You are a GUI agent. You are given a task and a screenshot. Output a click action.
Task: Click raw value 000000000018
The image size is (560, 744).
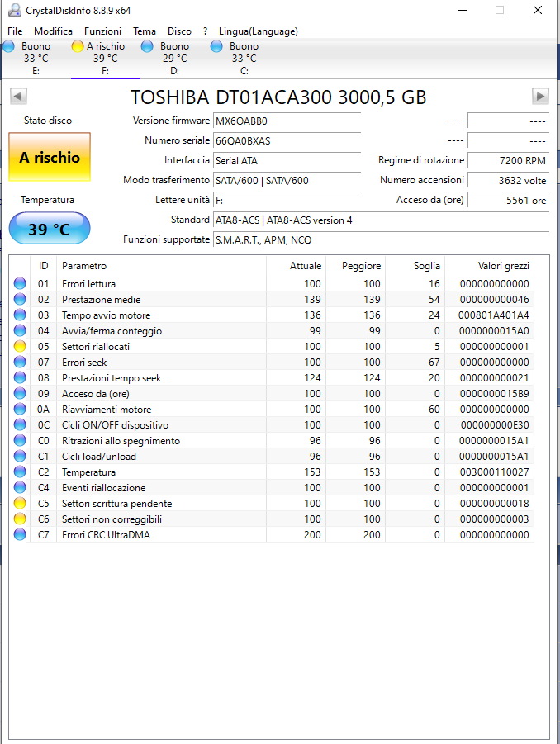494,504
